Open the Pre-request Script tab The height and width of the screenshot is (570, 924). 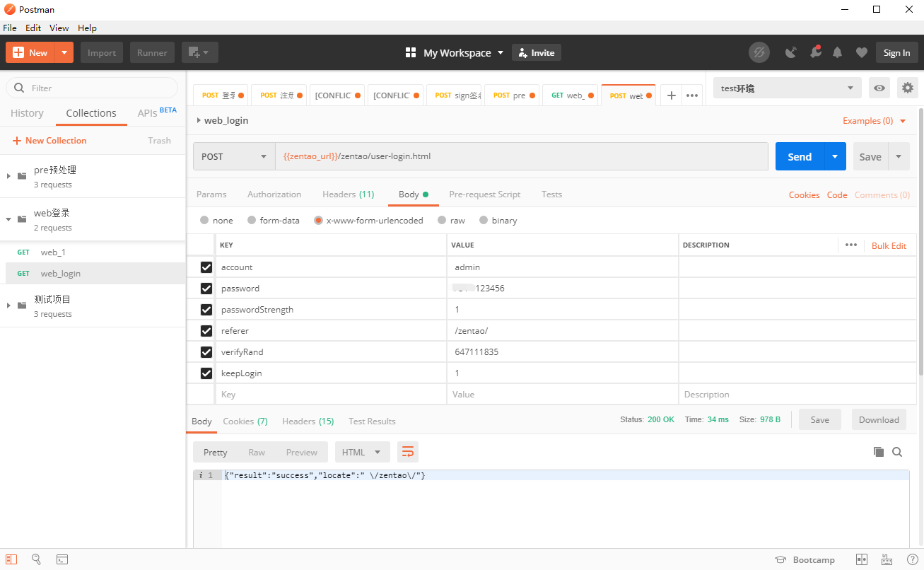[484, 194]
